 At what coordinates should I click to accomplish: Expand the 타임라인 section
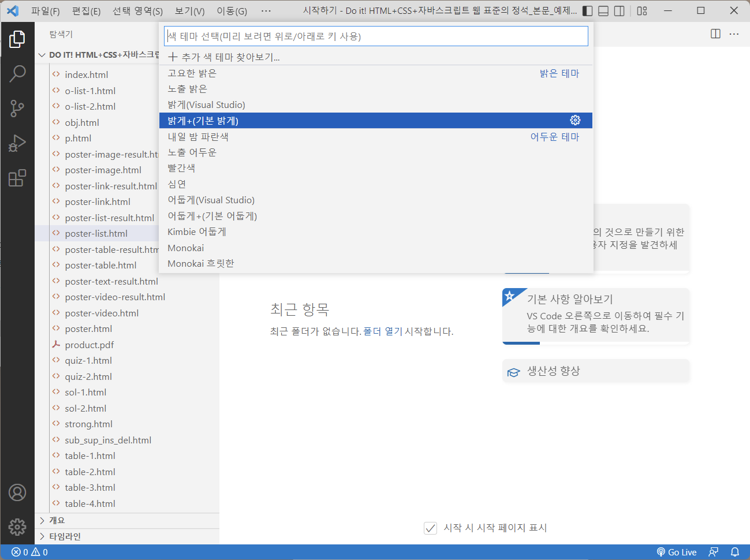click(127, 536)
